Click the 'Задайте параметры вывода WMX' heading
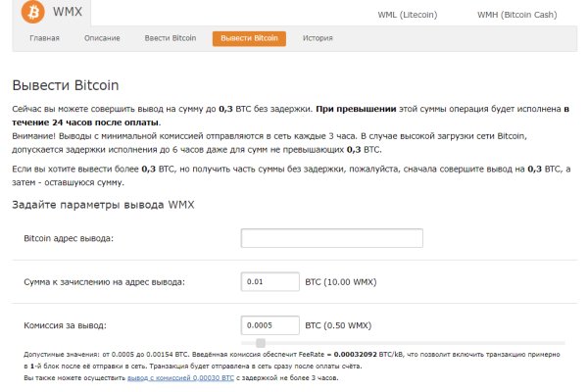588x392 pixels. pyautogui.click(x=103, y=204)
